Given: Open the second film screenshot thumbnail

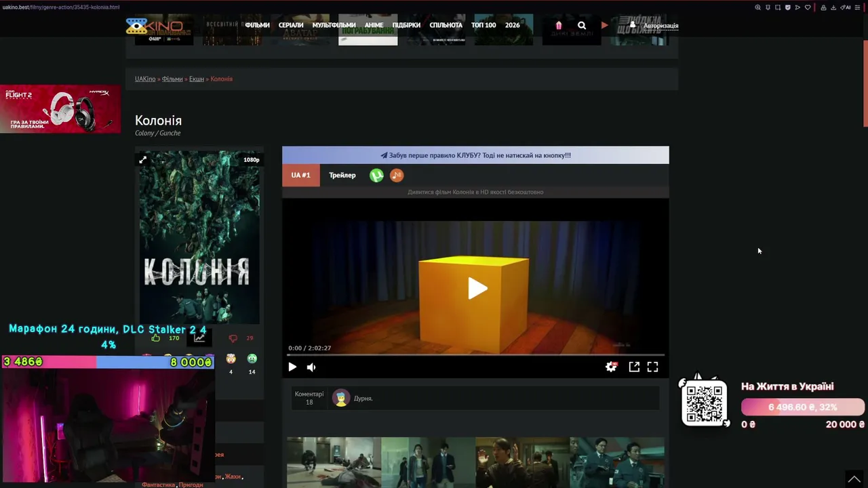Looking at the screenshot, I should pyautogui.click(x=428, y=462).
